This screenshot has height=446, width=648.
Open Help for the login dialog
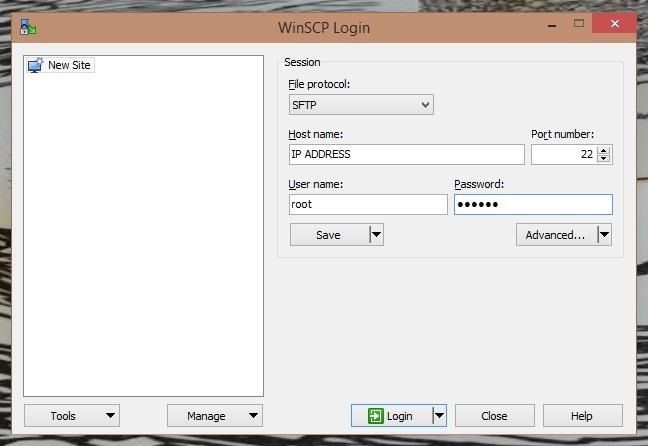click(x=582, y=416)
